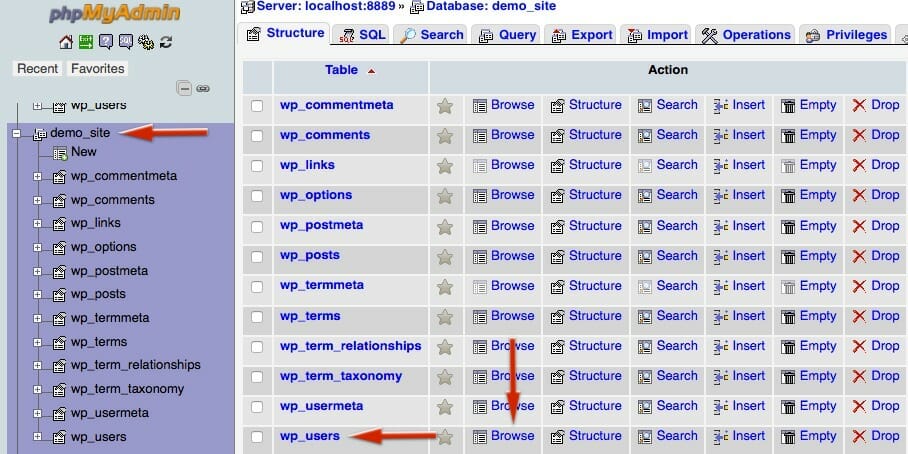Screen dimensions: 908x454
Task: Check the wp_commentmeta row checkbox
Action: [257, 106]
